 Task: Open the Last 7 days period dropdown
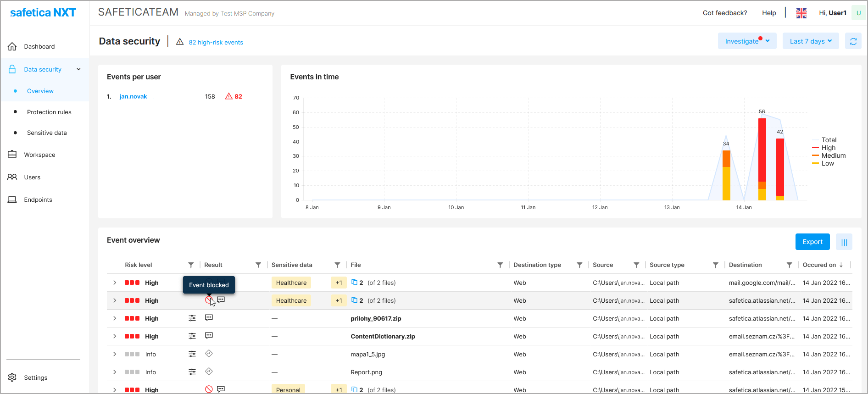click(x=810, y=41)
